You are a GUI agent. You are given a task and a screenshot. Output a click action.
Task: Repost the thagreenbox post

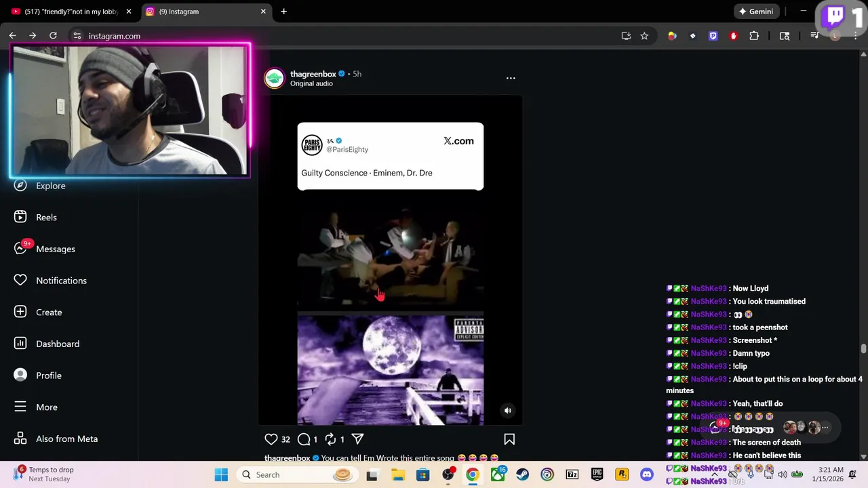(330, 439)
